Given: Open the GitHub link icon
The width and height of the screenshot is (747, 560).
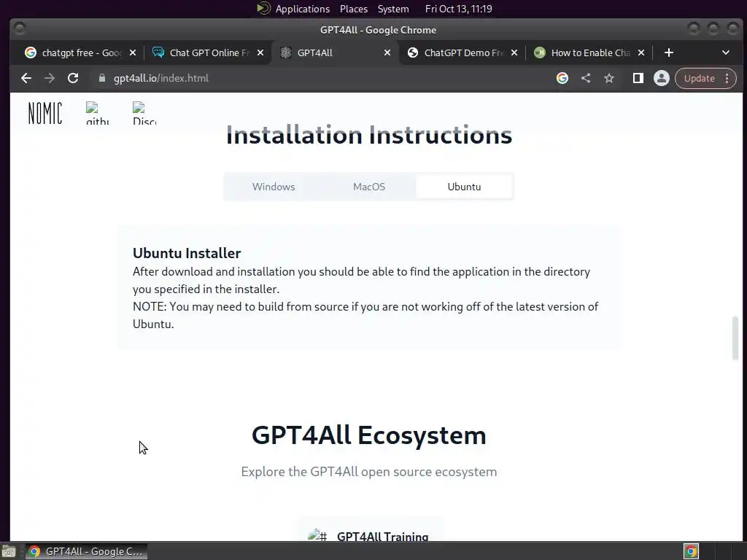Looking at the screenshot, I should point(98,113).
